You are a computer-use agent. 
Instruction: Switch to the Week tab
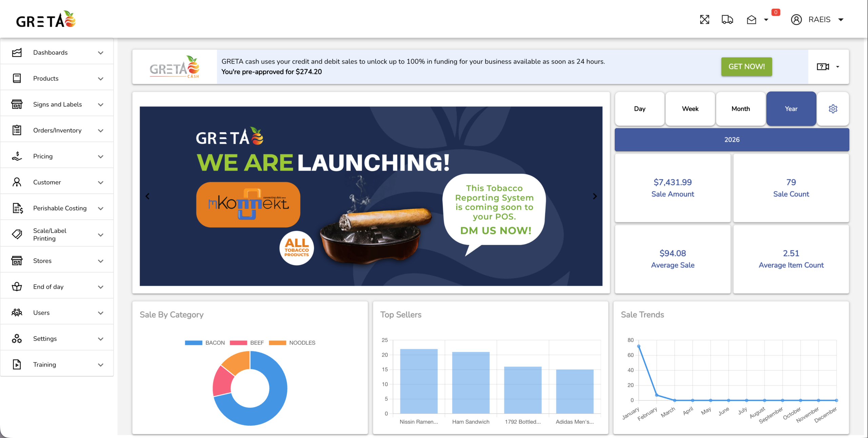(x=690, y=109)
